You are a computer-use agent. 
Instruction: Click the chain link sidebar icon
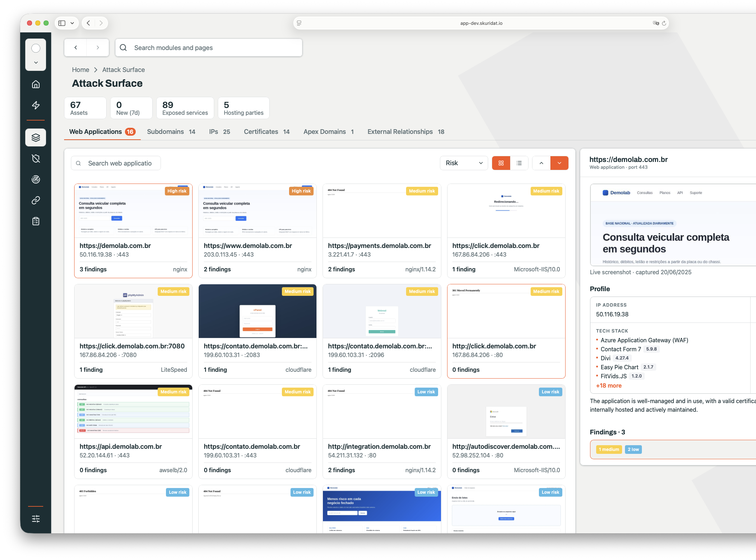point(36,200)
